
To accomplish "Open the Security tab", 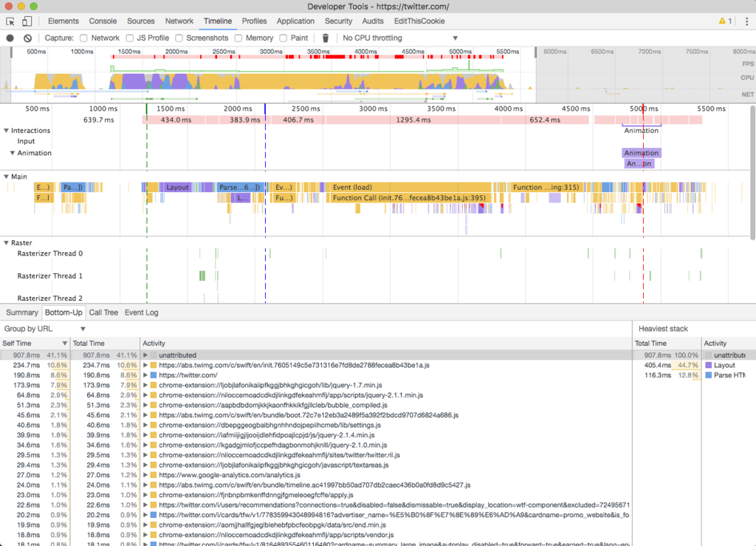I will (x=338, y=21).
